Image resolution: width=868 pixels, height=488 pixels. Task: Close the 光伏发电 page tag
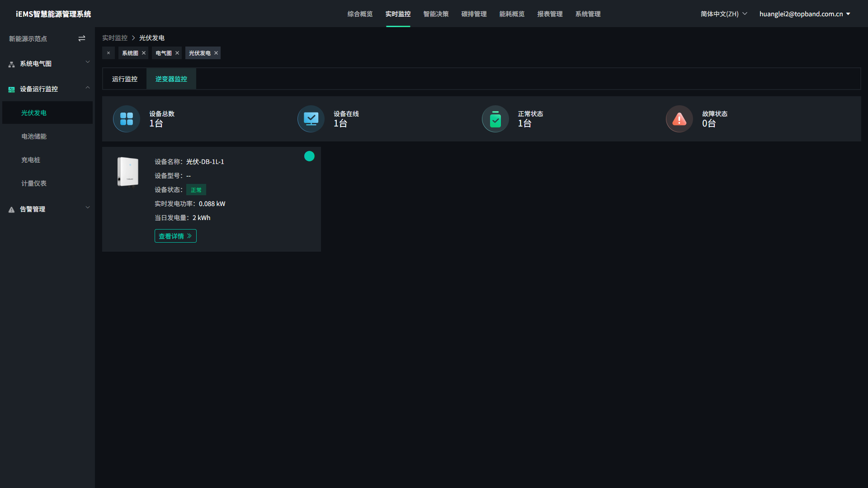click(x=216, y=53)
